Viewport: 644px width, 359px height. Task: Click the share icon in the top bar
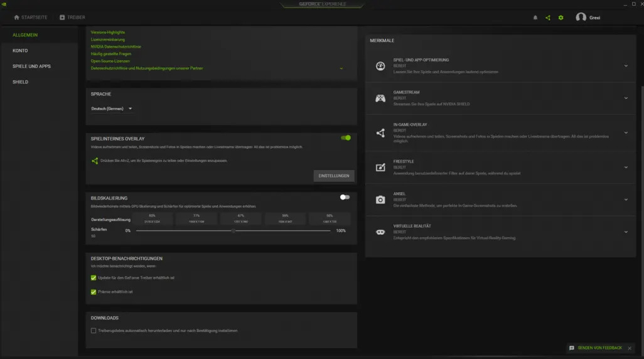coord(548,18)
